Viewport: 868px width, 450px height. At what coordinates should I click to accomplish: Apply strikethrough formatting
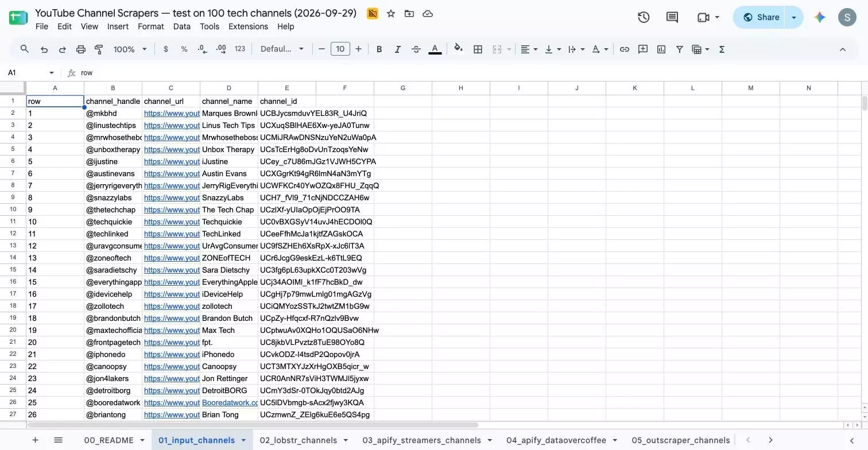click(x=416, y=49)
